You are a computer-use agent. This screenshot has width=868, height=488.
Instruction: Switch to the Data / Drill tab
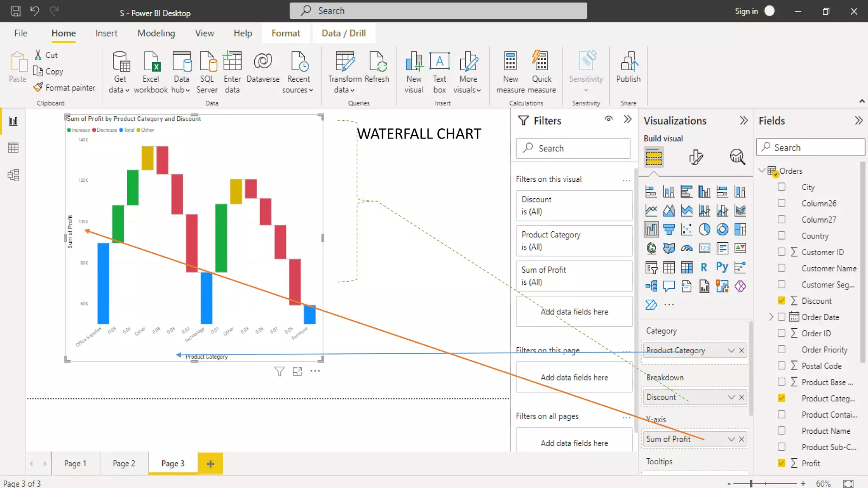click(344, 33)
